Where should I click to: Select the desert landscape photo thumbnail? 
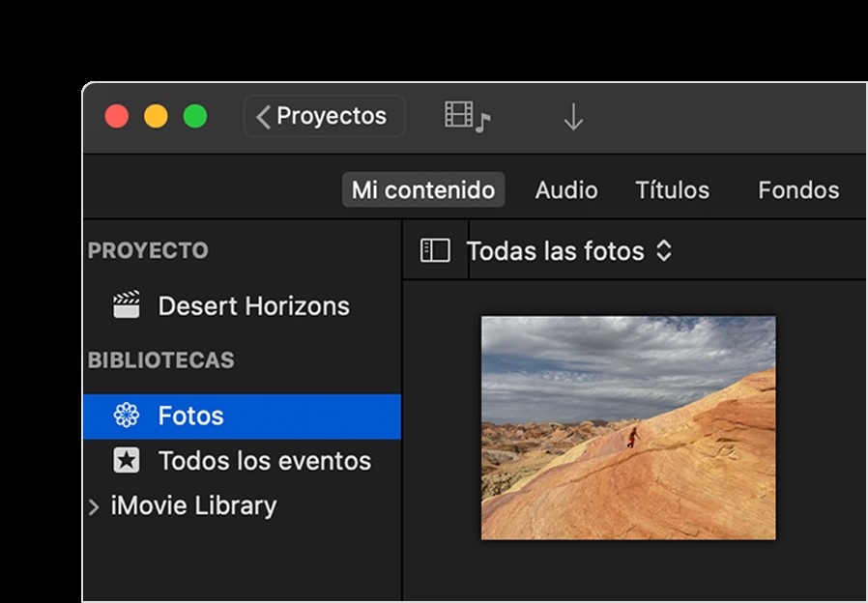tap(628, 428)
